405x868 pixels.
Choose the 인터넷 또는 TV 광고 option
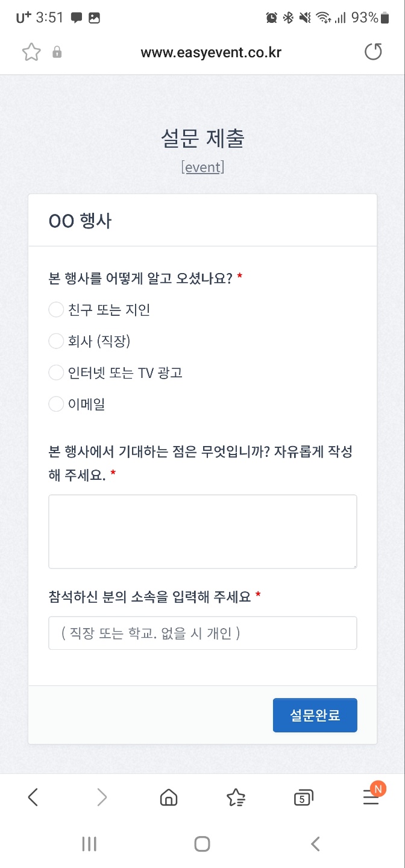click(x=56, y=373)
